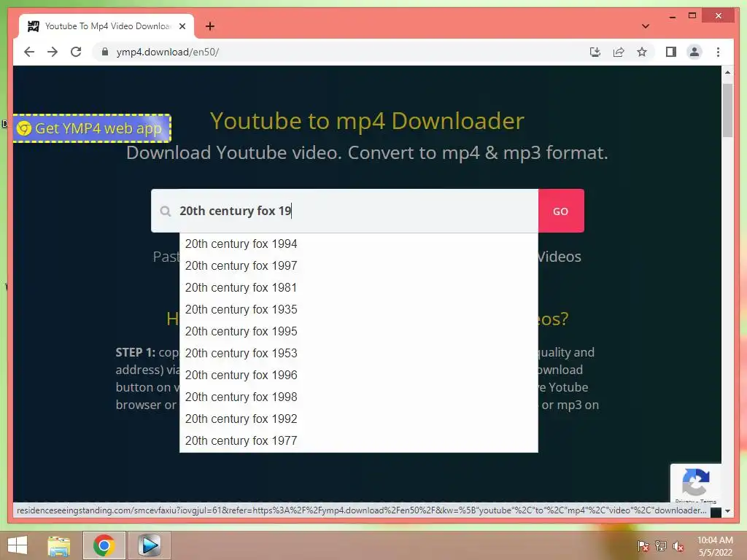Click the reCAPTCHA badge
Screen dimensions: 747x560
(695, 483)
